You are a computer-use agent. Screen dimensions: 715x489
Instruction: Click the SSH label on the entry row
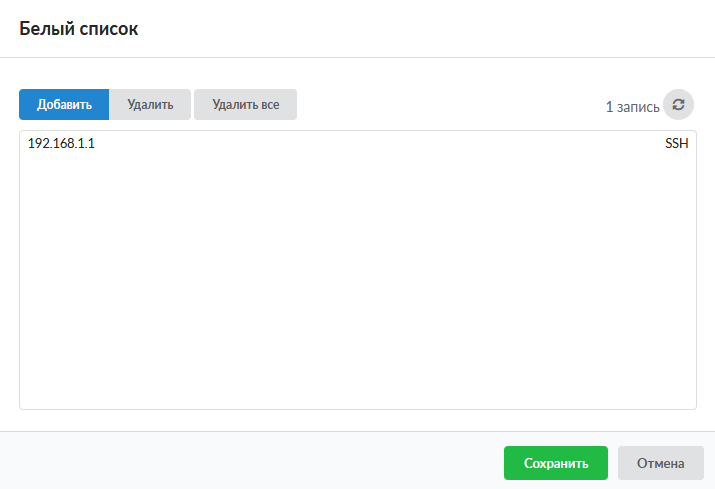click(676, 144)
